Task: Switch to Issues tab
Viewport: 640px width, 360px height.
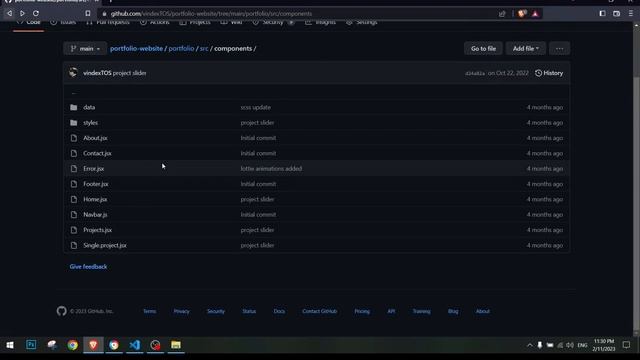Action: pos(63,22)
